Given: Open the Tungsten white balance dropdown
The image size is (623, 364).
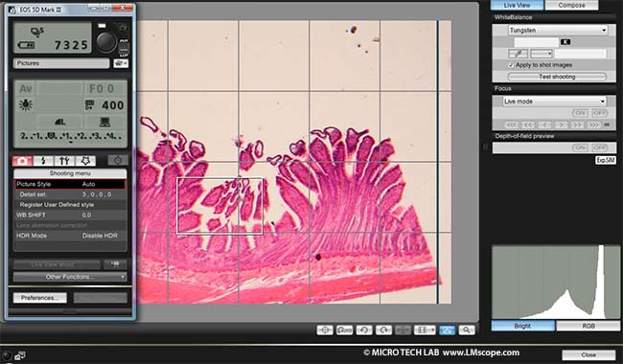Looking at the screenshot, I should 558,30.
